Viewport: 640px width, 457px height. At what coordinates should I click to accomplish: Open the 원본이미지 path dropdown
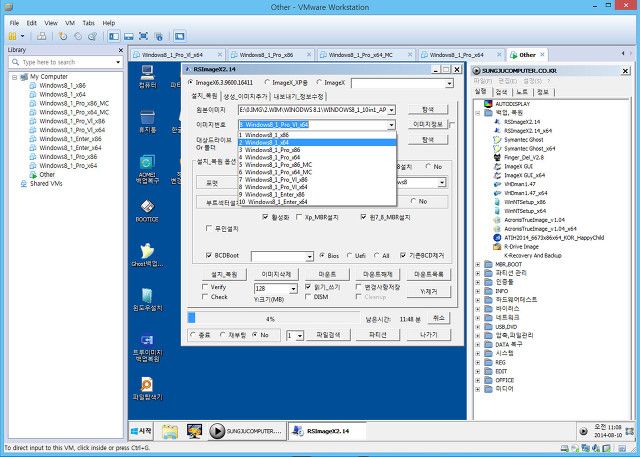[391, 110]
